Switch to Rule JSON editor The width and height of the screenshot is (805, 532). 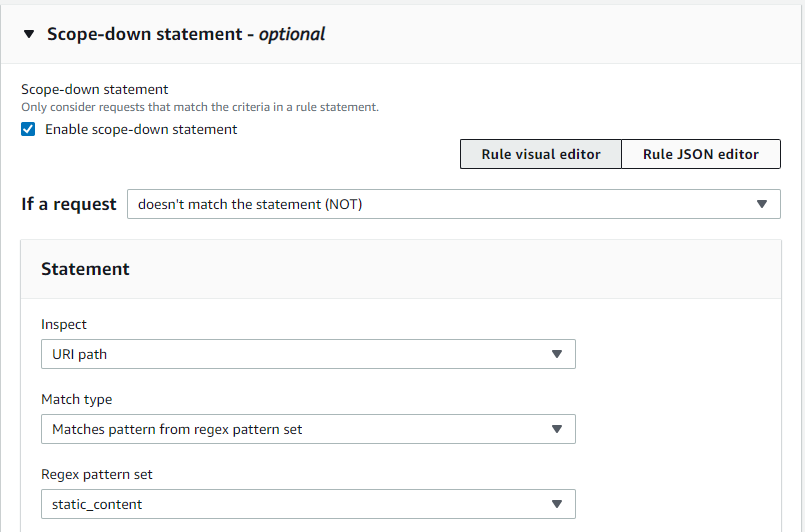(x=700, y=154)
